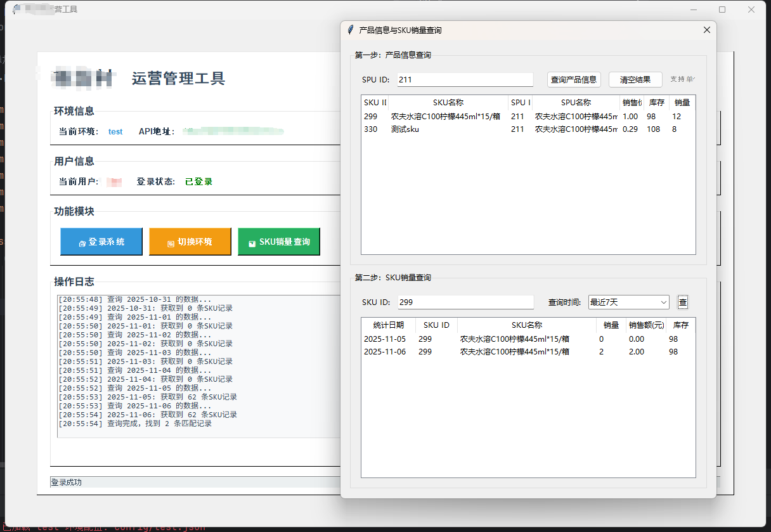Click the 登录系统 login button
This screenshot has width=771, height=532.
pyautogui.click(x=101, y=242)
